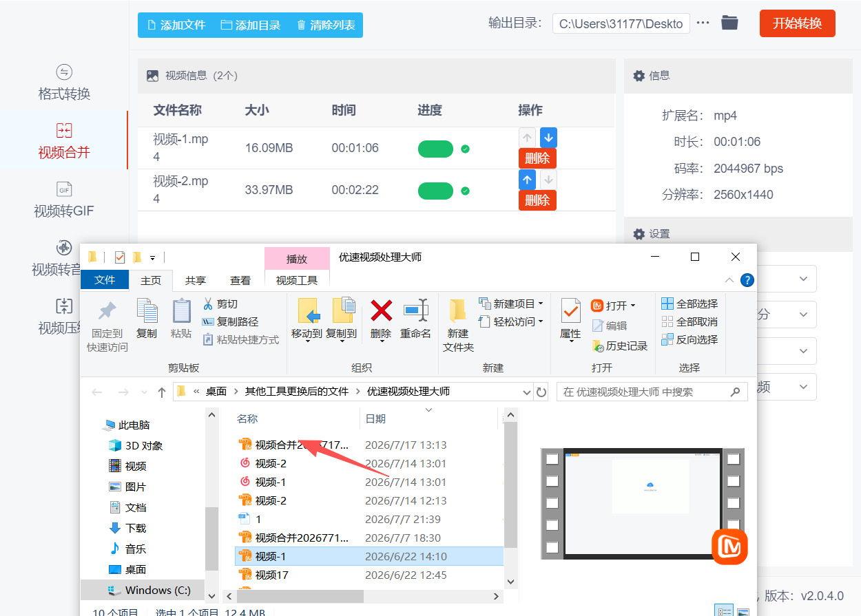This screenshot has height=616, width=861.
Task: Open the address bar history dropdown
Action: click(528, 392)
